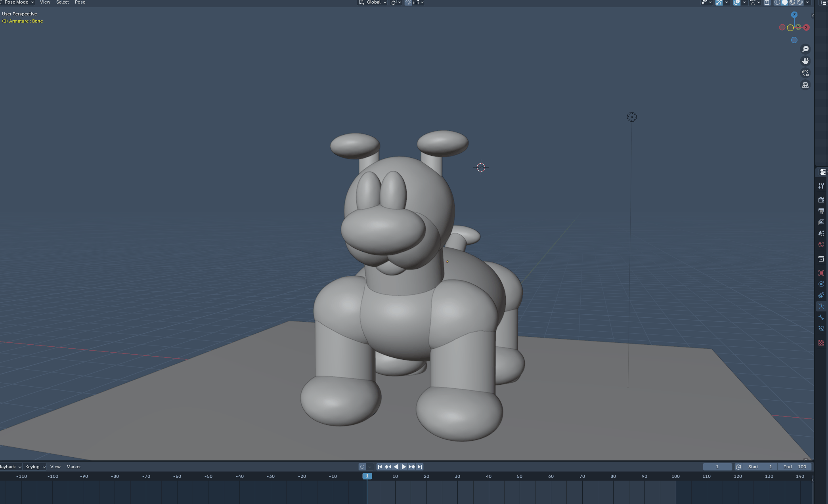Open the Keying menu in timeline

click(35, 467)
